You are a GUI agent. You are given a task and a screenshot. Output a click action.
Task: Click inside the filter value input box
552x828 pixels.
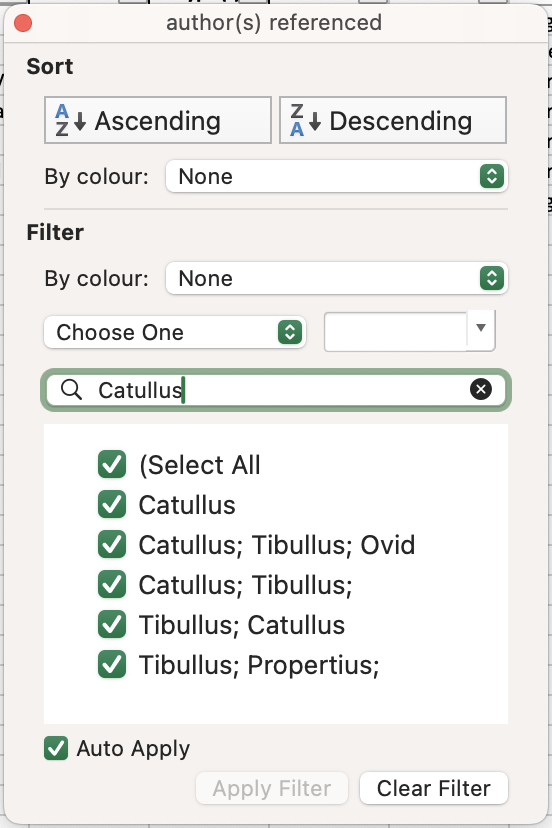(x=396, y=332)
